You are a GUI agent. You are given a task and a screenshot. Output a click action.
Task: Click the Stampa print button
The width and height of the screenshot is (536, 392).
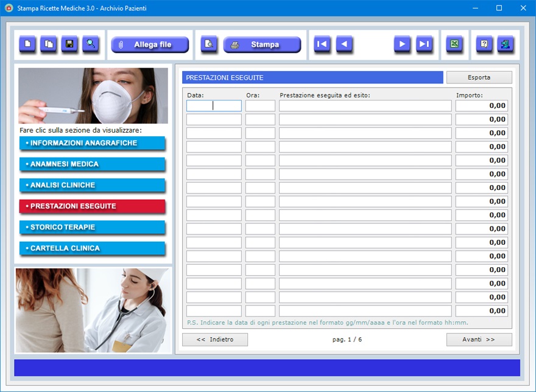(x=262, y=44)
